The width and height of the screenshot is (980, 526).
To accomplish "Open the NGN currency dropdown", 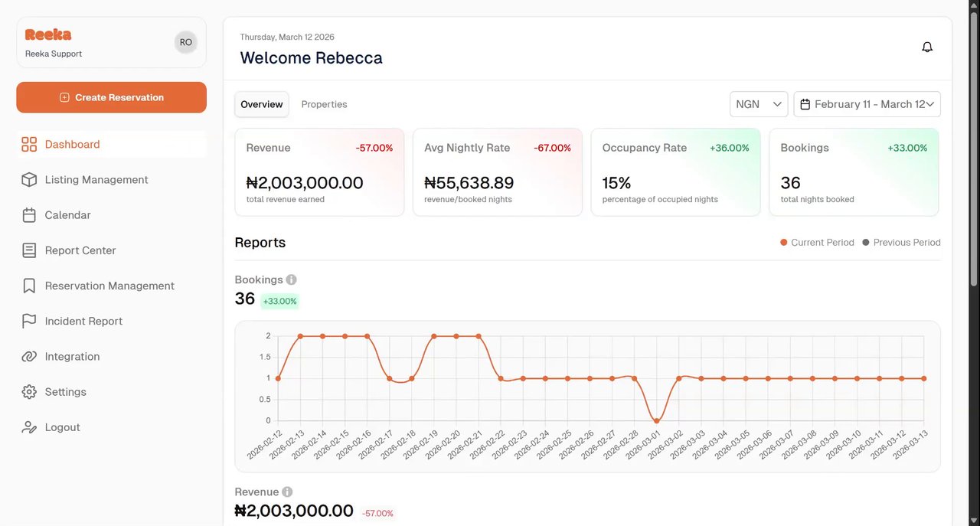I will (758, 104).
